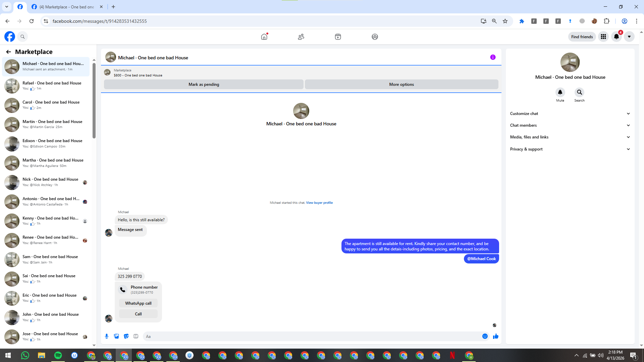Go to Facebook Home tab
The width and height of the screenshot is (644, 362).
pos(264,37)
